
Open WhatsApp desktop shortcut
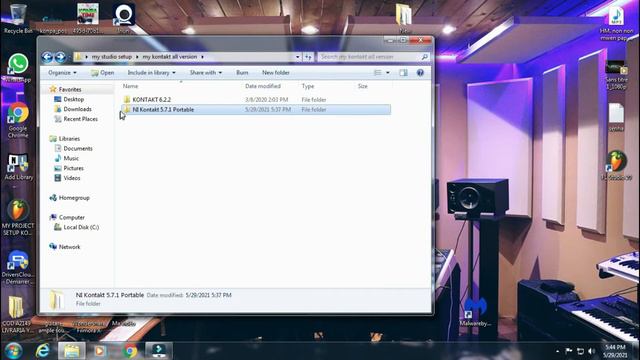[18, 68]
